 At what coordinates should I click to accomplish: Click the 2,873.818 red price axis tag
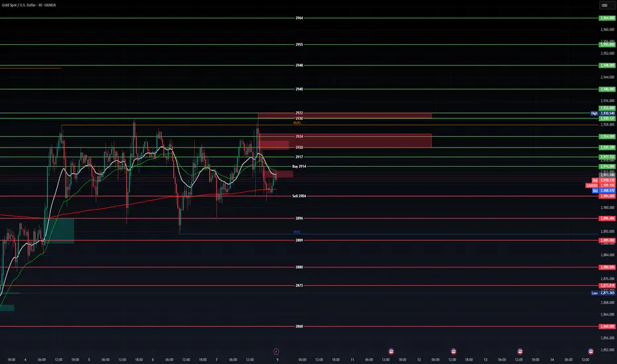tap(607, 286)
